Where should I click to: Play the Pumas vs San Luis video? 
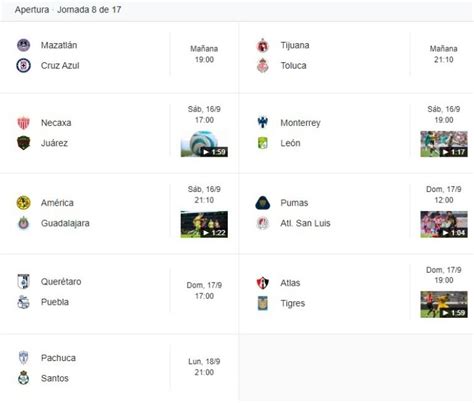tap(444, 224)
